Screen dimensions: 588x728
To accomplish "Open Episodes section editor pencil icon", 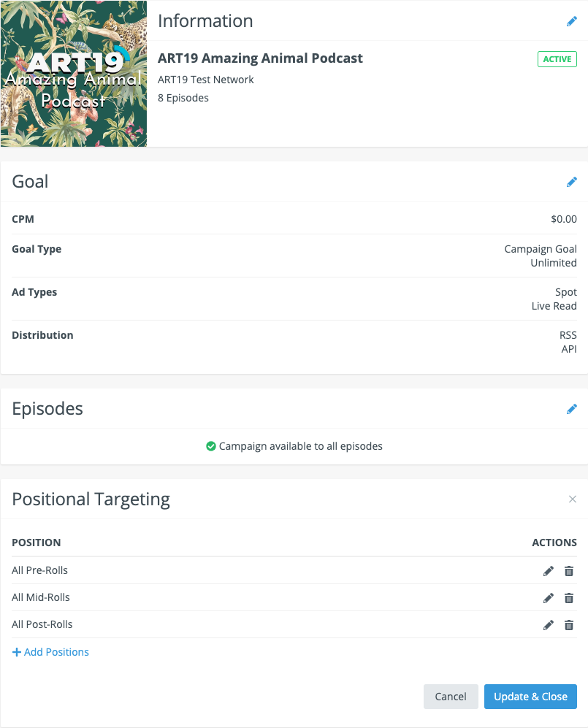I will click(x=572, y=409).
